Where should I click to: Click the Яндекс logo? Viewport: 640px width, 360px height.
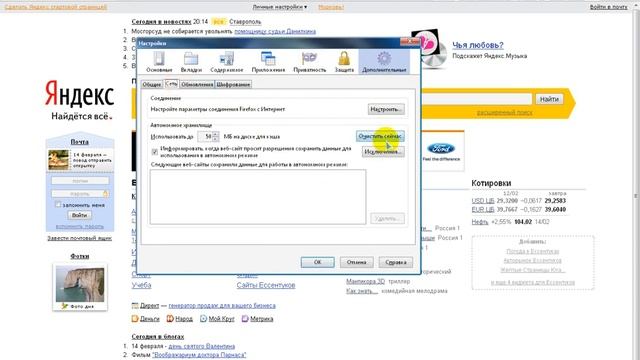pos(79,93)
